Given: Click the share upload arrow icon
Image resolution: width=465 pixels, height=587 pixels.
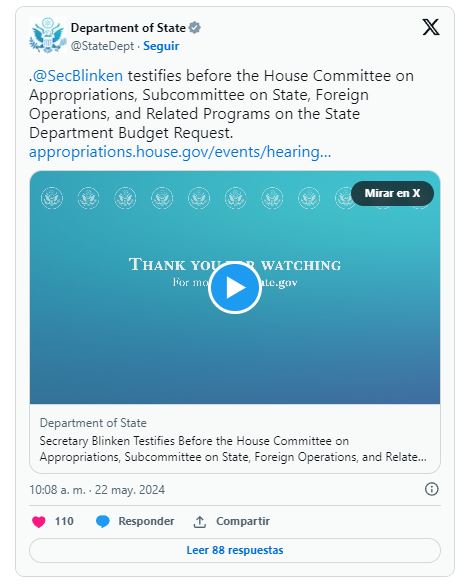Looking at the screenshot, I should [200, 521].
